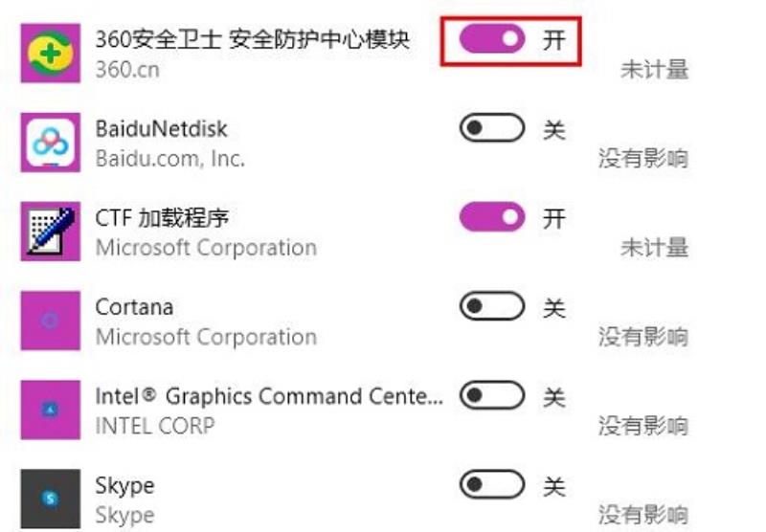Click the Skype app icon
Image resolution: width=766 pixels, height=532 pixels.
51,499
